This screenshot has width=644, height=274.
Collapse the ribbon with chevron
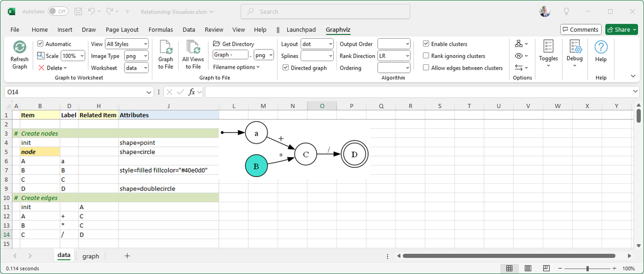click(x=633, y=77)
